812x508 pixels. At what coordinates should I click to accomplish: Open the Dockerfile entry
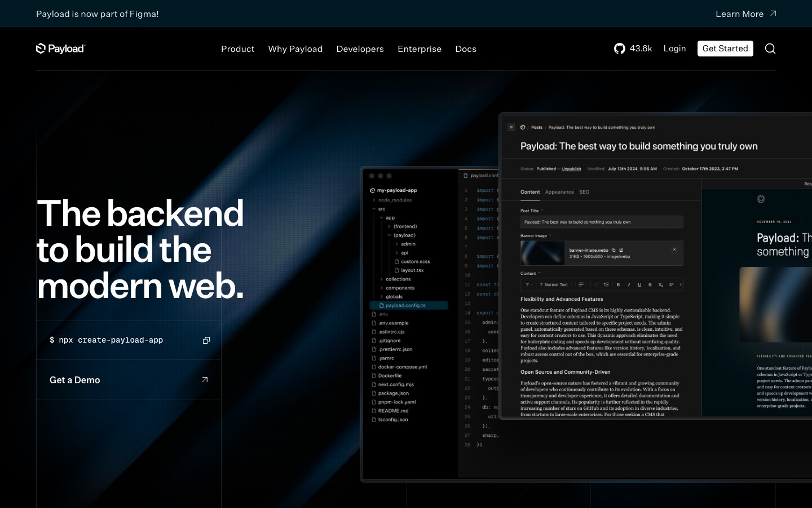[x=387, y=376]
